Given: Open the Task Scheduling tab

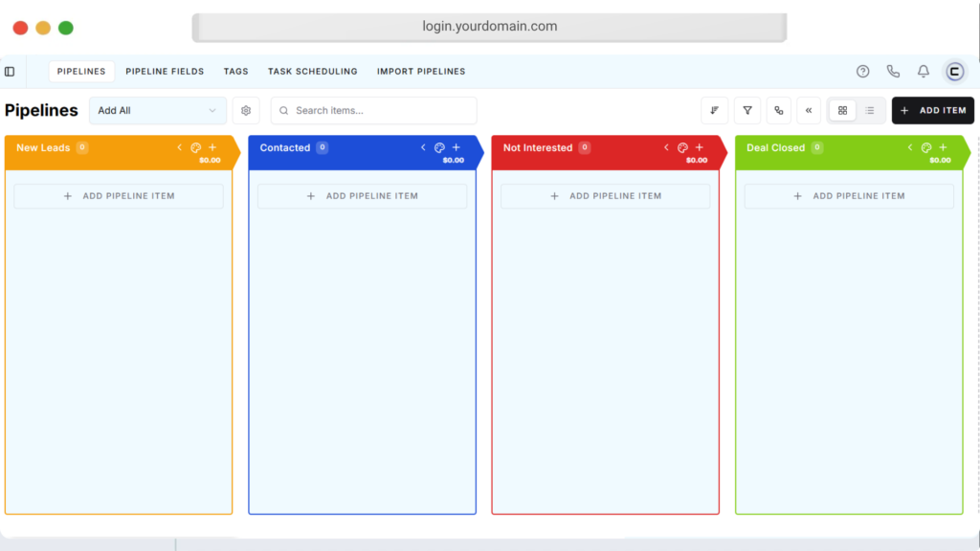Looking at the screenshot, I should point(312,72).
